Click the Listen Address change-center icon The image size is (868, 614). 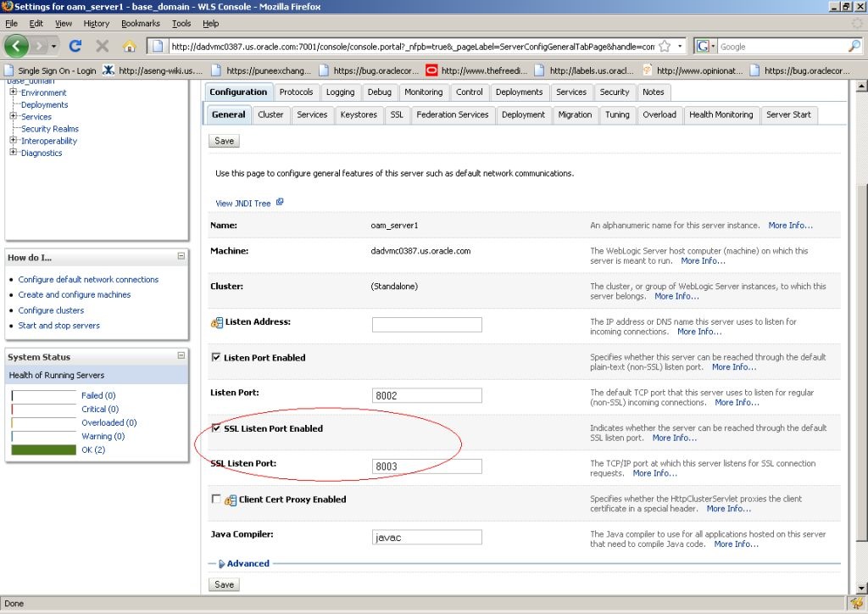(217, 322)
